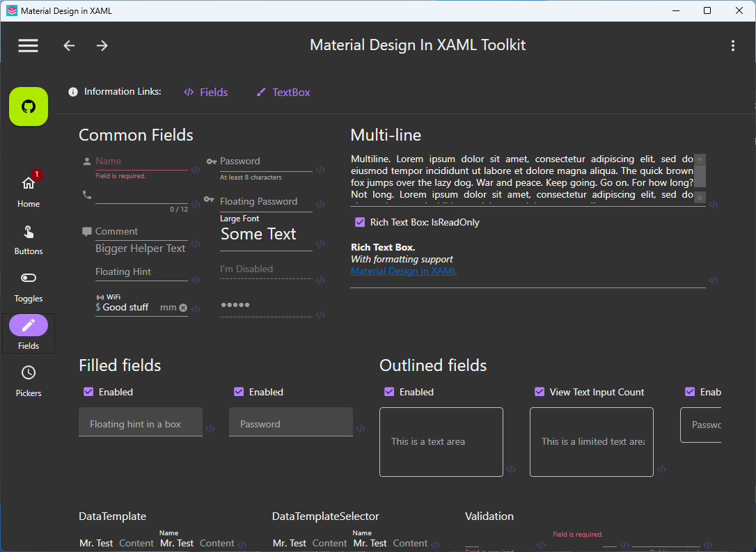Go back with the left arrow

(x=69, y=45)
